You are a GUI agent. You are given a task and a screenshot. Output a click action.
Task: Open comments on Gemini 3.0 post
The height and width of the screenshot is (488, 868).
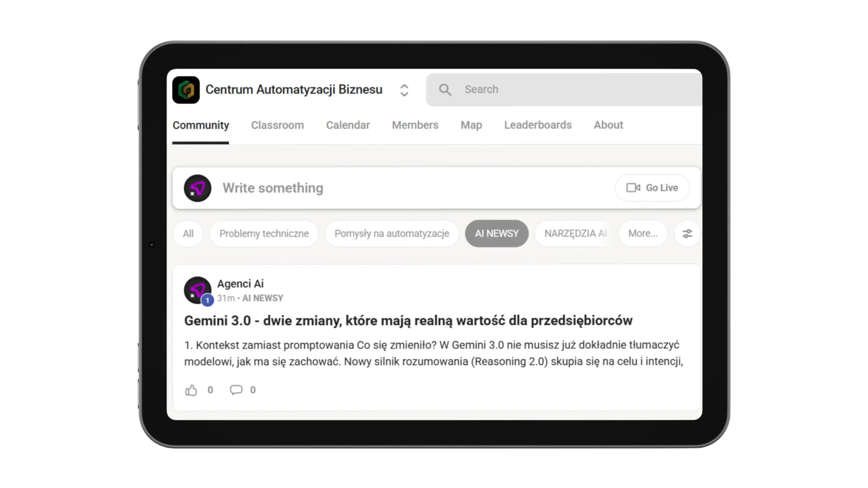(x=236, y=390)
